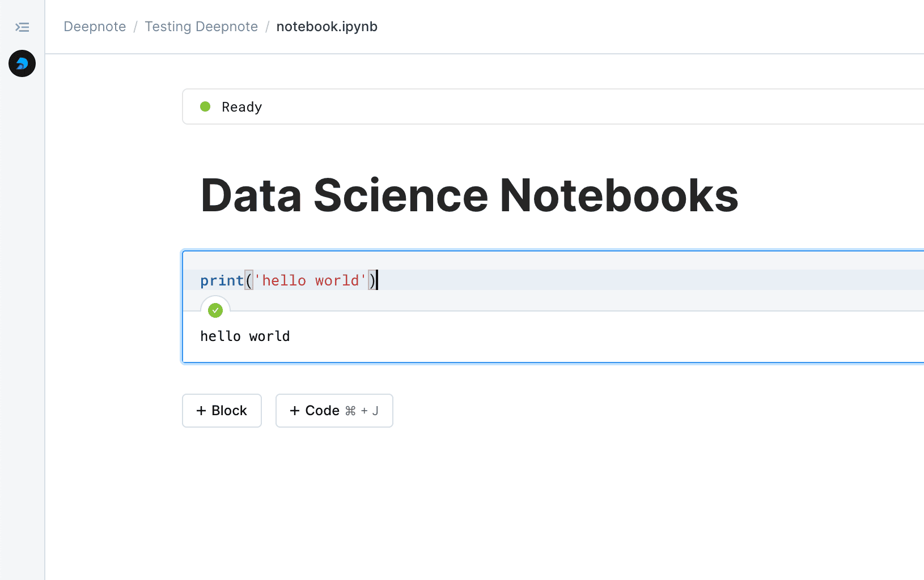Click the sidebar toggle hamburger icon
Image resolution: width=924 pixels, height=580 pixels.
coord(22,27)
